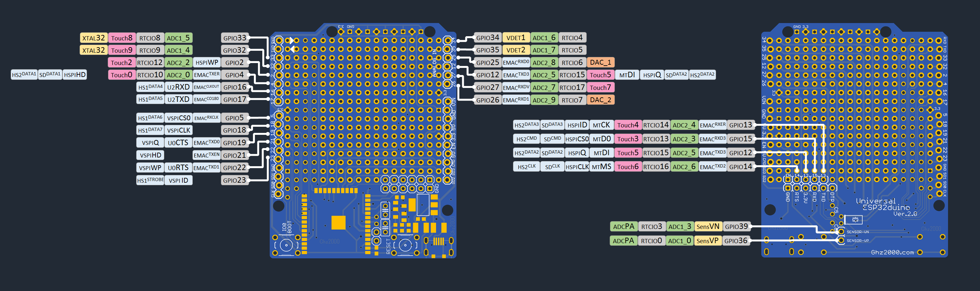Click the yellow VDET1 tag

516,38
